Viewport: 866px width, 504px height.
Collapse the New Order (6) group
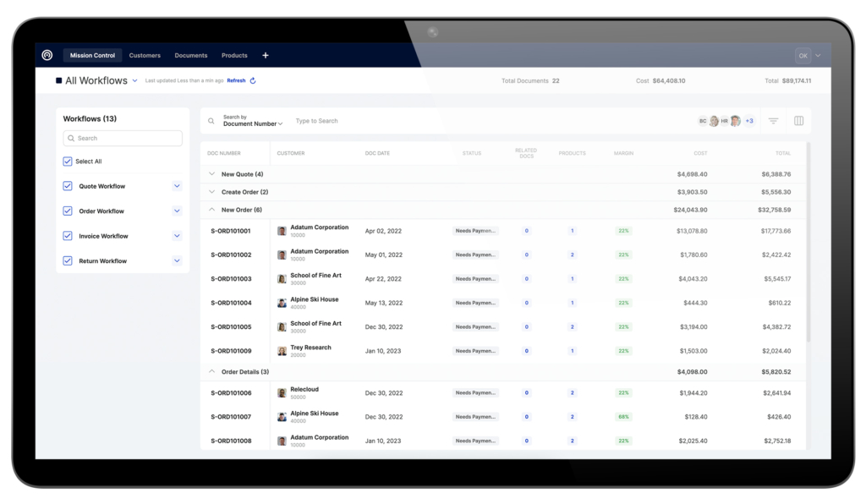pos(211,210)
